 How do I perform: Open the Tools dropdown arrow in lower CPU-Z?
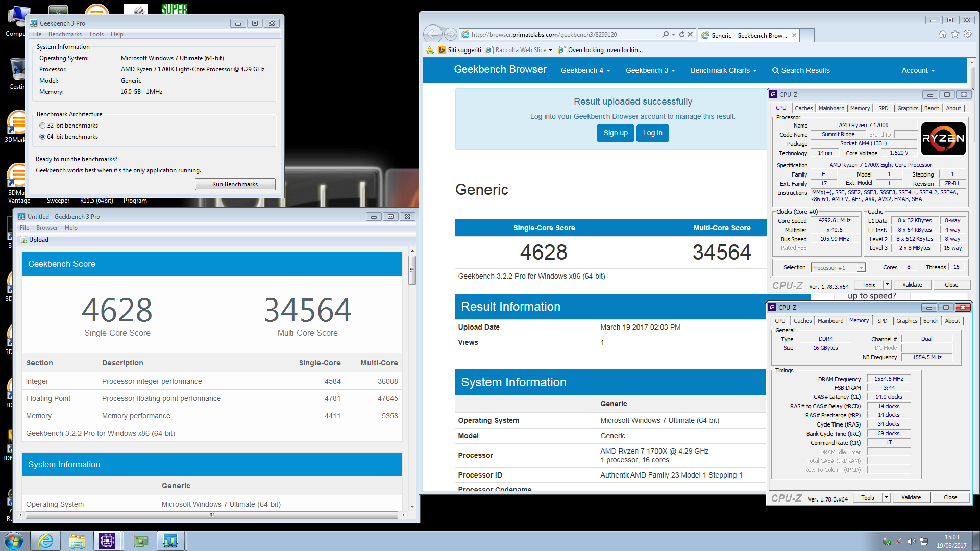(886, 497)
